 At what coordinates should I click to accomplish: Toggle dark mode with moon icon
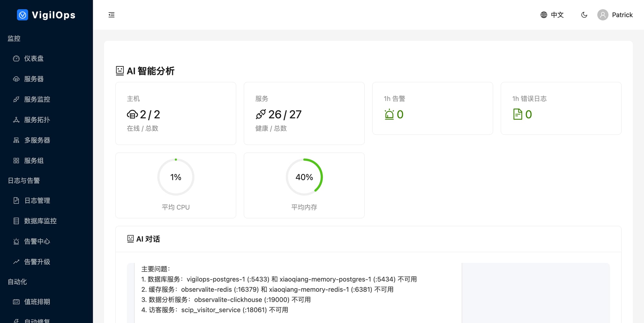click(x=584, y=15)
